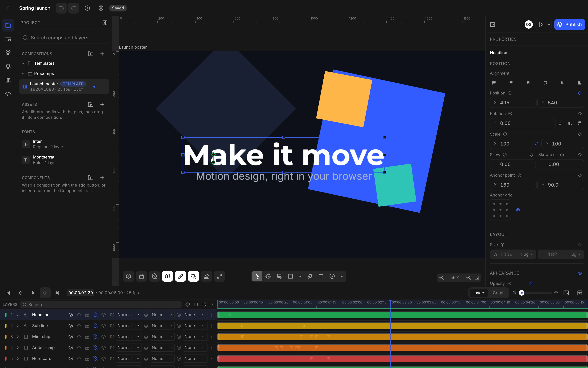Image resolution: width=588 pixels, height=368 pixels.
Task: Click the expand fullscreen canvas icon
Action: (219, 276)
